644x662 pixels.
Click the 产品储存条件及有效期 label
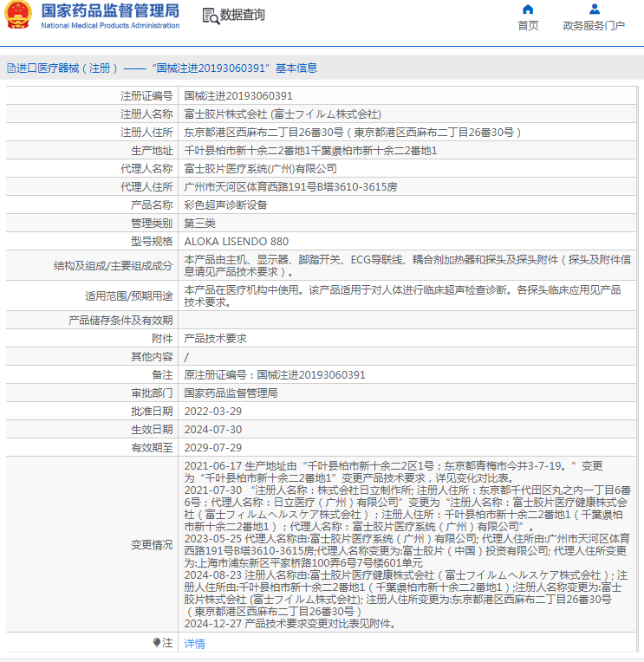pos(120,320)
